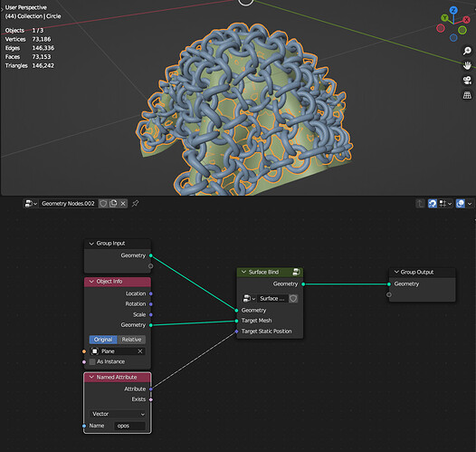Click Object Info Rotation socket
Screen dimensions: 476x452
coord(151,304)
